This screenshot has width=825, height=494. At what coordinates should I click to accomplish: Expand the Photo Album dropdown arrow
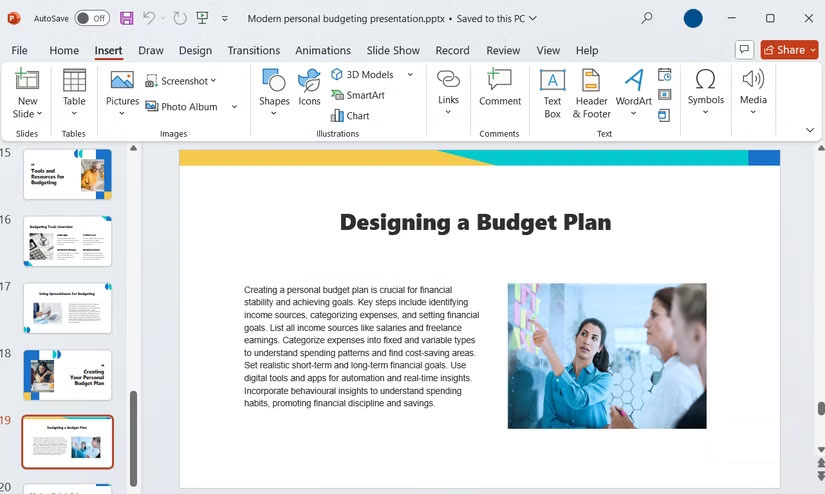tap(234, 107)
